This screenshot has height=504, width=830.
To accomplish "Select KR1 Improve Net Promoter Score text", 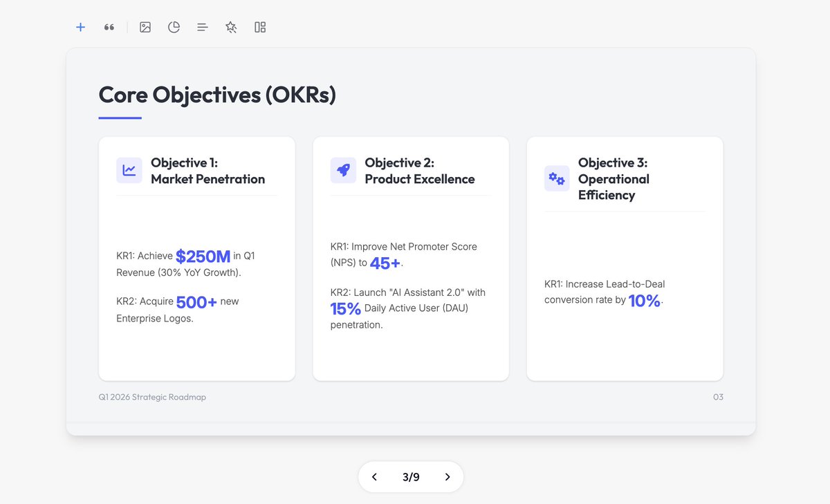I will (x=404, y=255).
